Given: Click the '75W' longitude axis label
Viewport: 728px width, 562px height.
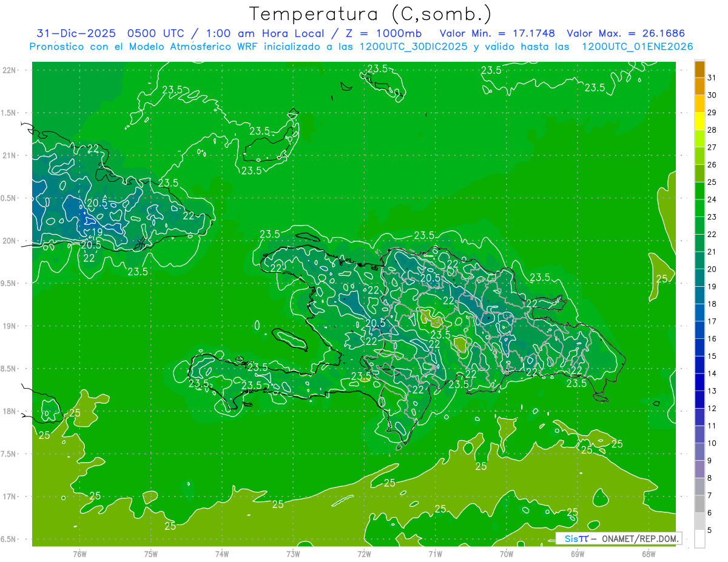Looking at the screenshot, I should tap(151, 554).
